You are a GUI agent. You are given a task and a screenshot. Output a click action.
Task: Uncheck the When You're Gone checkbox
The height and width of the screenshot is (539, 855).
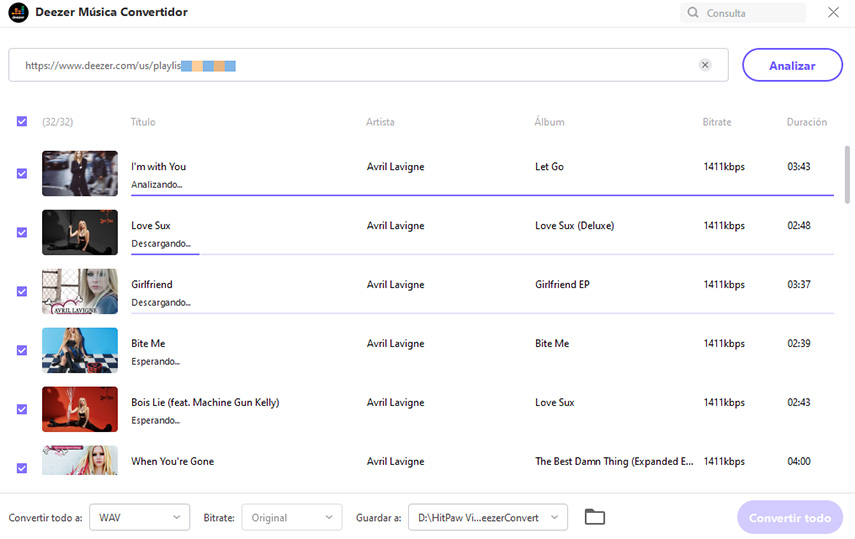click(22, 468)
